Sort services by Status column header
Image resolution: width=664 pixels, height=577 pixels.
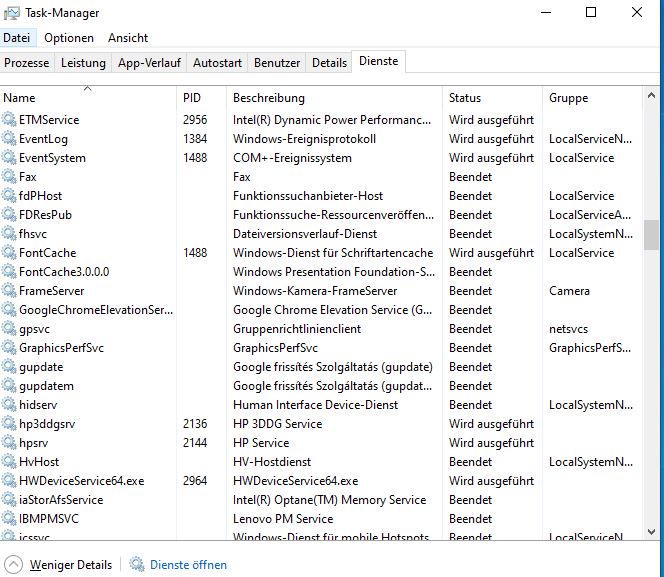click(x=492, y=98)
